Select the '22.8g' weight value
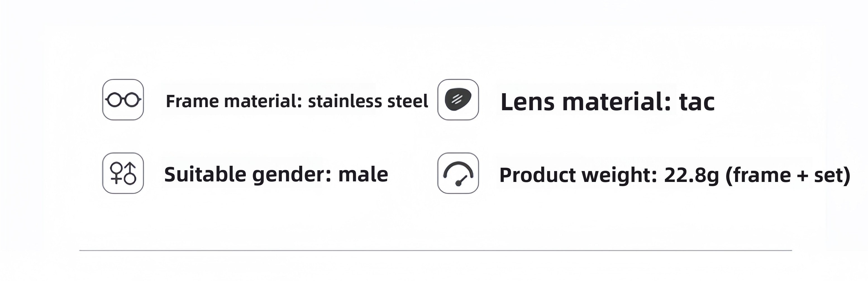Image resolution: width=868 pixels, height=281 pixels. click(x=691, y=175)
